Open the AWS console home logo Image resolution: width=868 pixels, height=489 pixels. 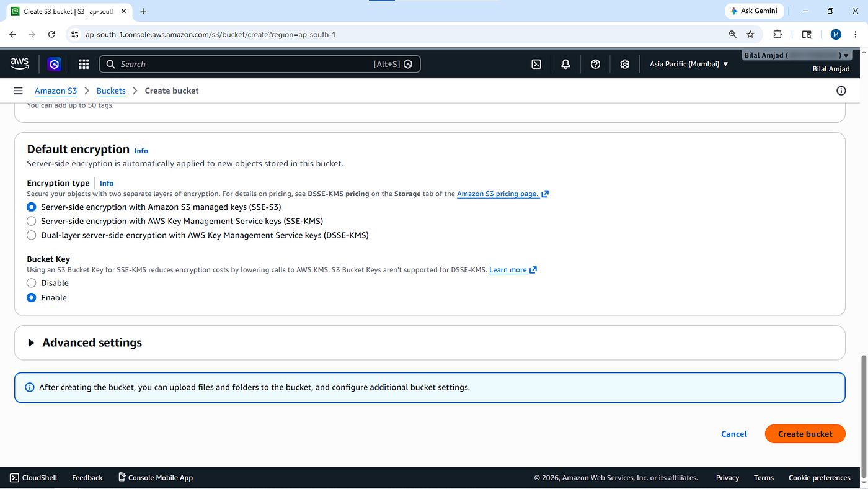[x=20, y=64]
